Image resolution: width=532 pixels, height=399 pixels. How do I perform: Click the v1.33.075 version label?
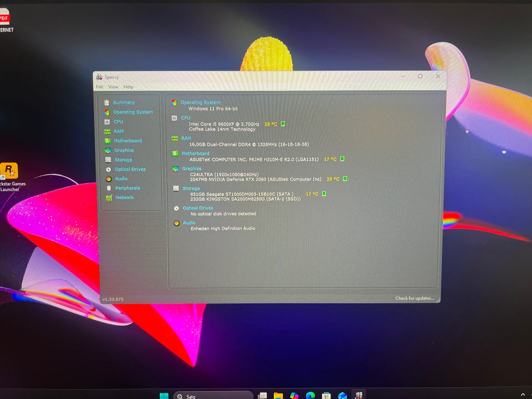tap(113, 299)
